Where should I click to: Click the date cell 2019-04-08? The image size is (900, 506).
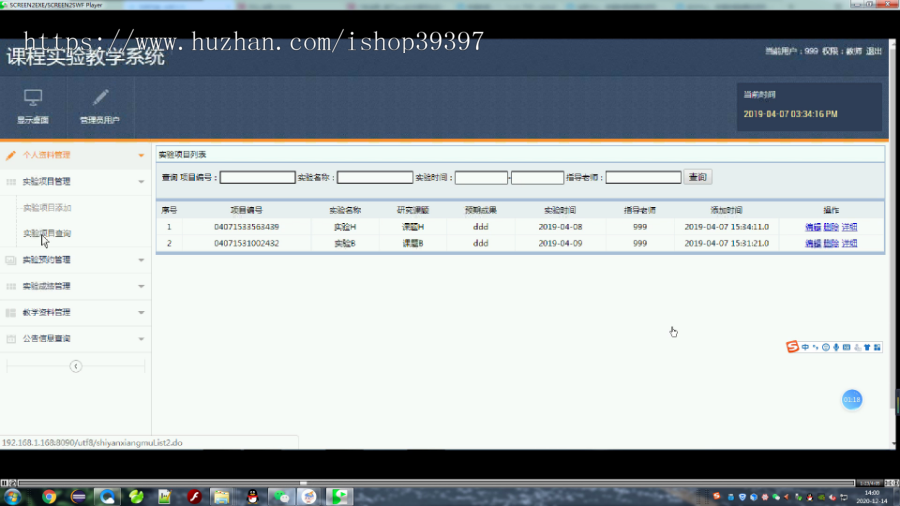560,227
